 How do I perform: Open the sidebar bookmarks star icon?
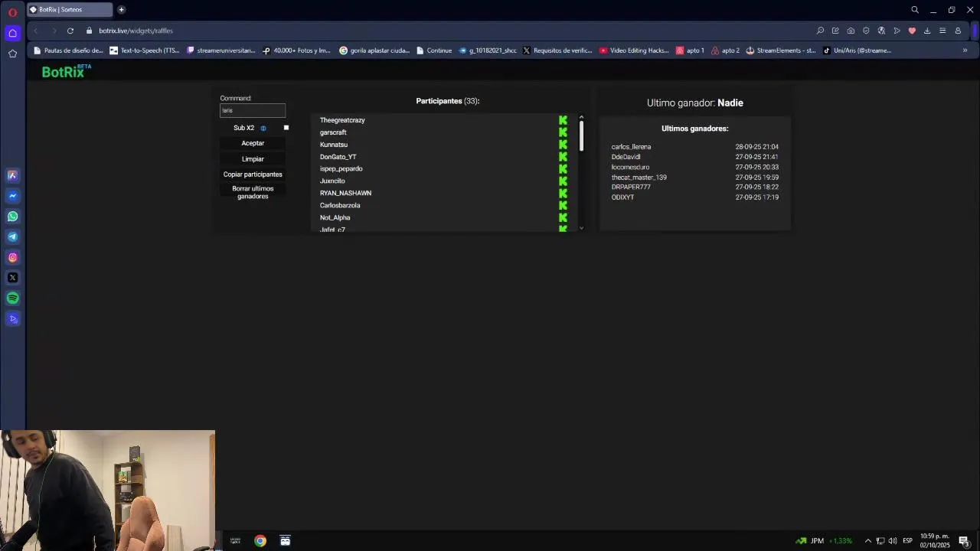click(12, 54)
